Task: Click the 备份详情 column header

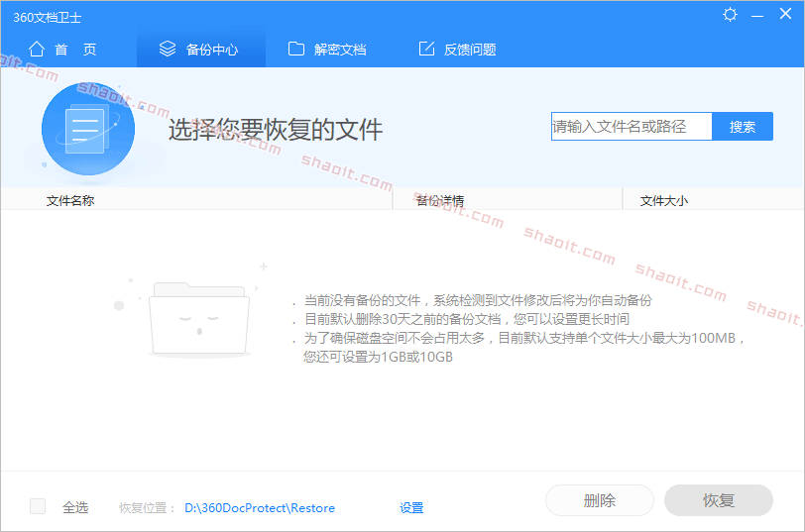Action: 440,200
